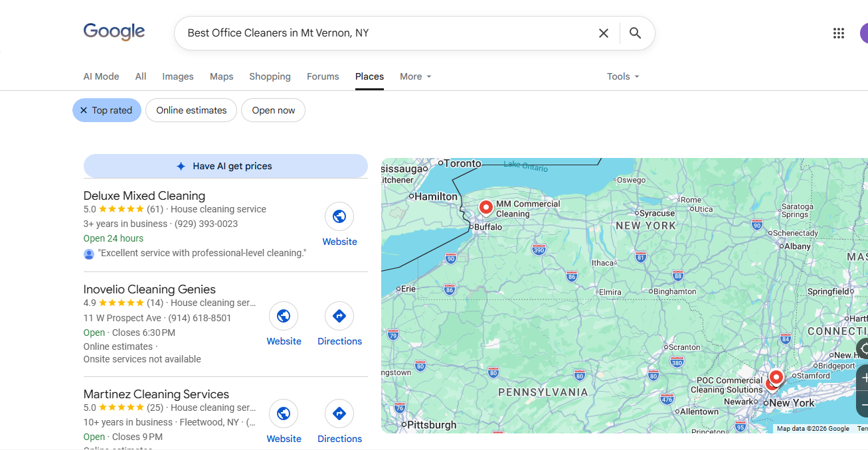The image size is (868, 450).
Task: Click the I-90 highway shield near Buffalo
Action: pyautogui.click(x=451, y=258)
